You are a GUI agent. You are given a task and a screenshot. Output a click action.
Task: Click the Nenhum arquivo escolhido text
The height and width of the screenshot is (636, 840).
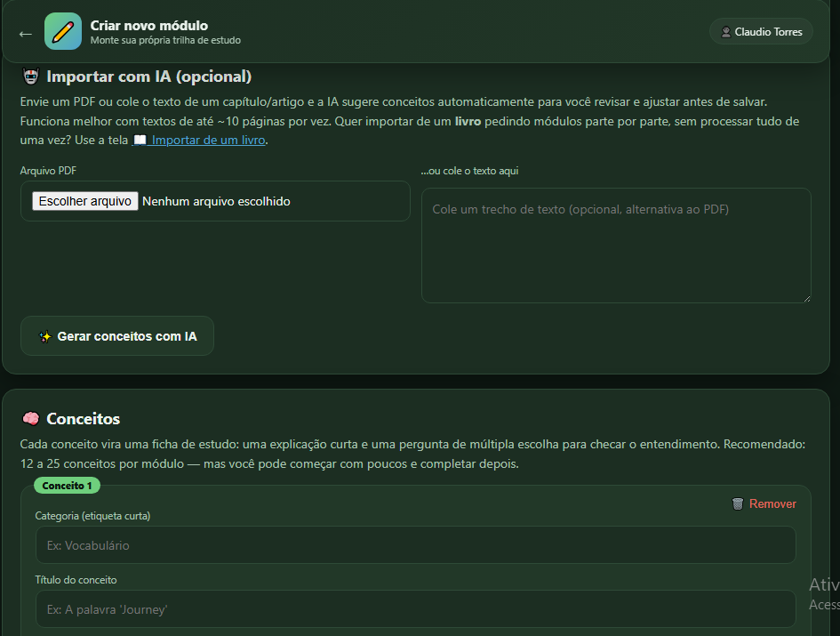pos(216,202)
